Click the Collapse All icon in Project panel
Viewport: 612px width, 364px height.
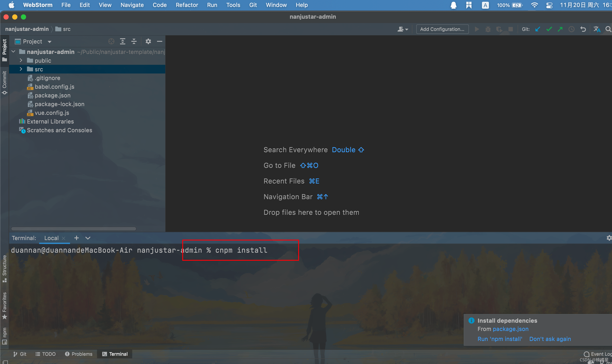coord(134,42)
